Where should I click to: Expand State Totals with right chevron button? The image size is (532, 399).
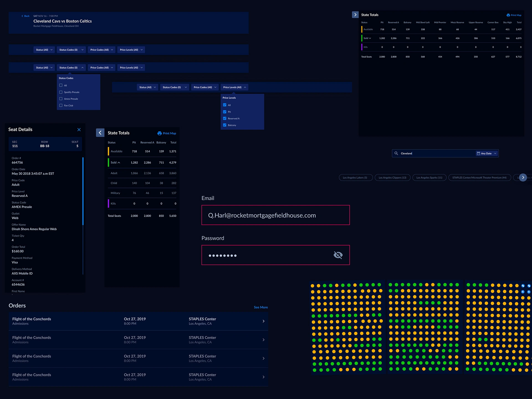(355, 15)
